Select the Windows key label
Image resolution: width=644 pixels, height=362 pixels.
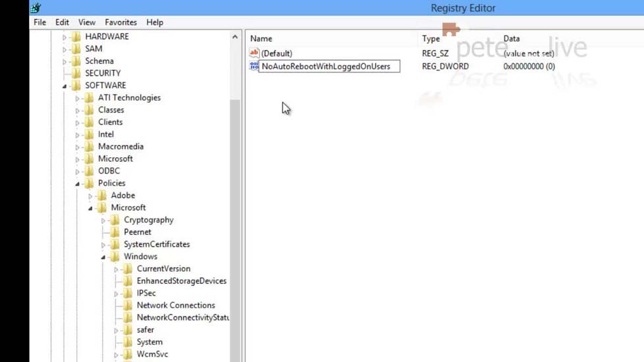pos(140,256)
